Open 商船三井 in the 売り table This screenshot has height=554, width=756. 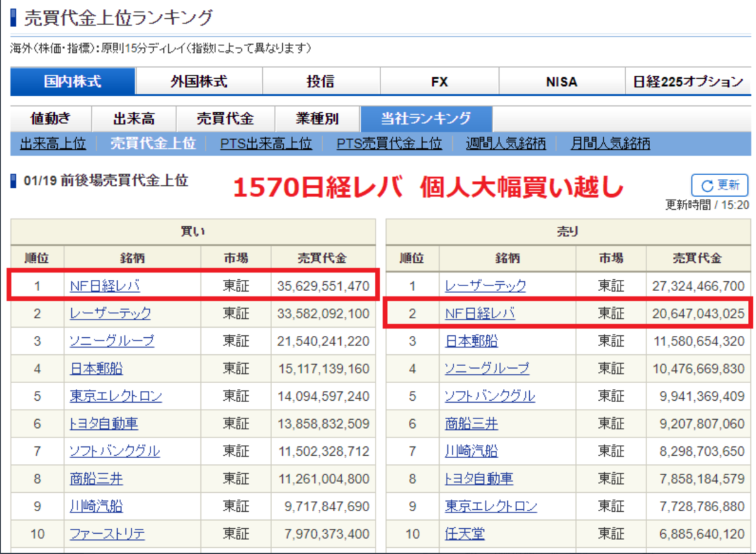coord(471,424)
